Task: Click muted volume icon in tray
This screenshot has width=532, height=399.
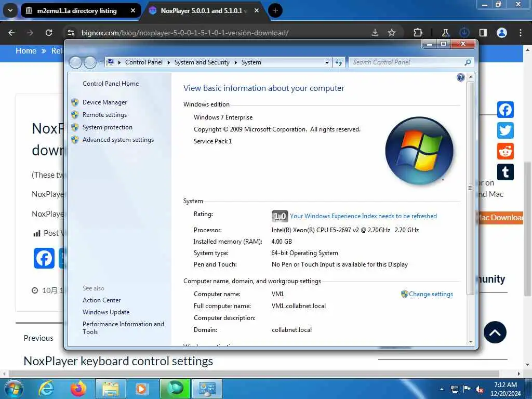Action: 480,390
